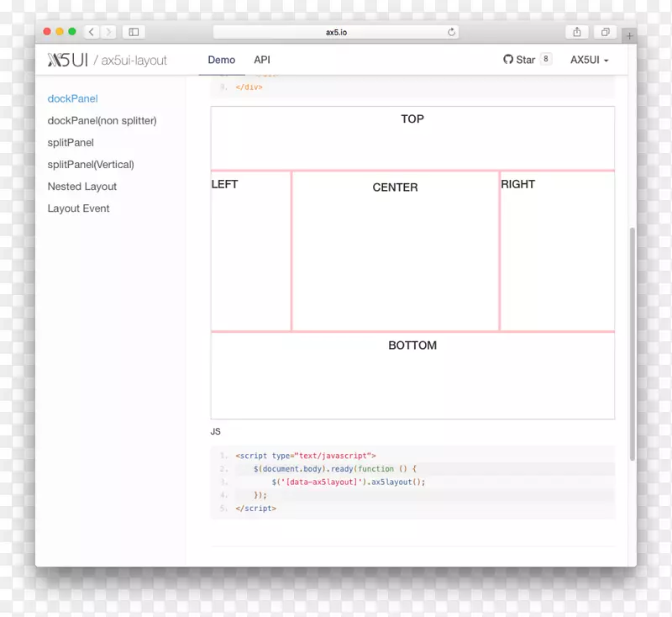Viewport: 672px width, 617px height.
Task: Click the green full-screen window button
Action: [72, 31]
